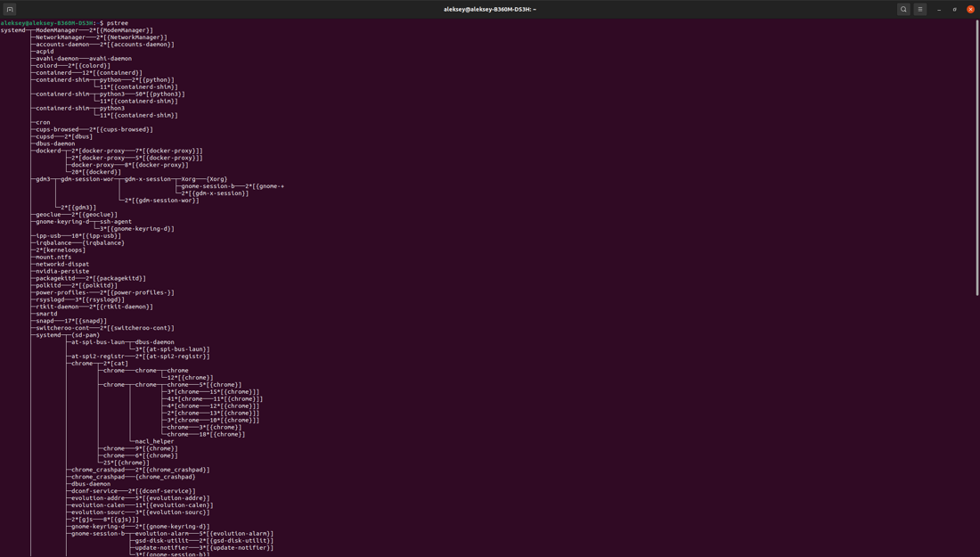Click the gdm3 process entry
The height and width of the screenshot is (557, 980).
pyautogui.click(x=43, y=179)
